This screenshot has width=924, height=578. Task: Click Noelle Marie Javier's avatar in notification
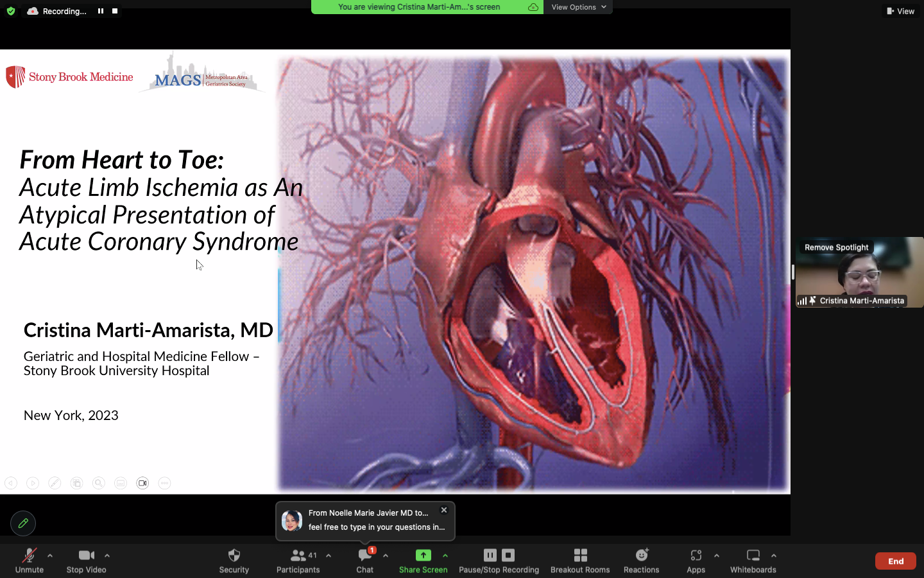292,521
